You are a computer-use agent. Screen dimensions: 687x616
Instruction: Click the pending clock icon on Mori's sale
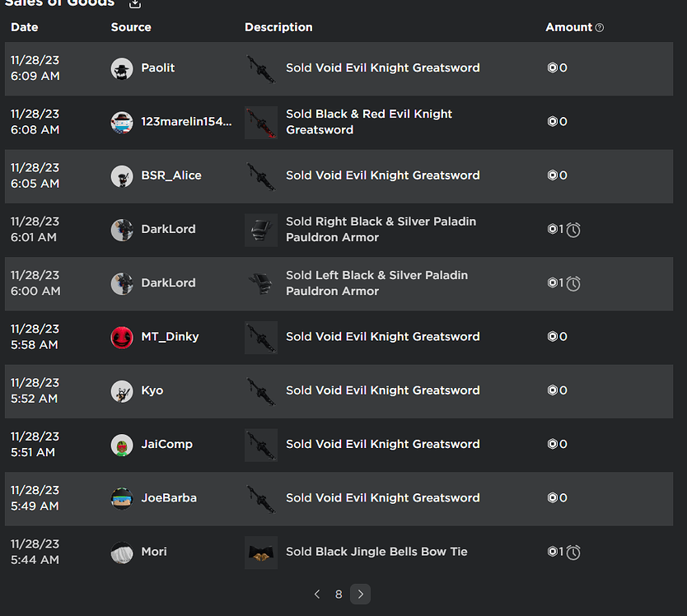click(573, 553)
